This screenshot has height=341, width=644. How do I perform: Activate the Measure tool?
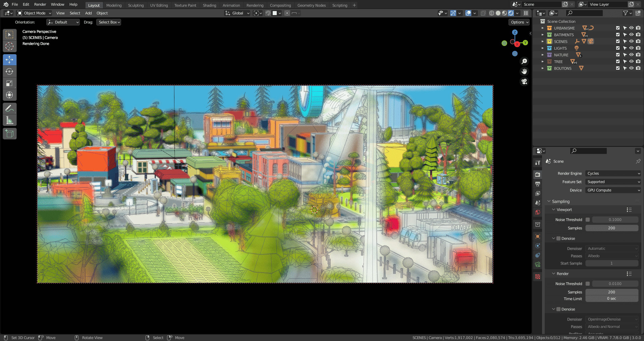9,120
